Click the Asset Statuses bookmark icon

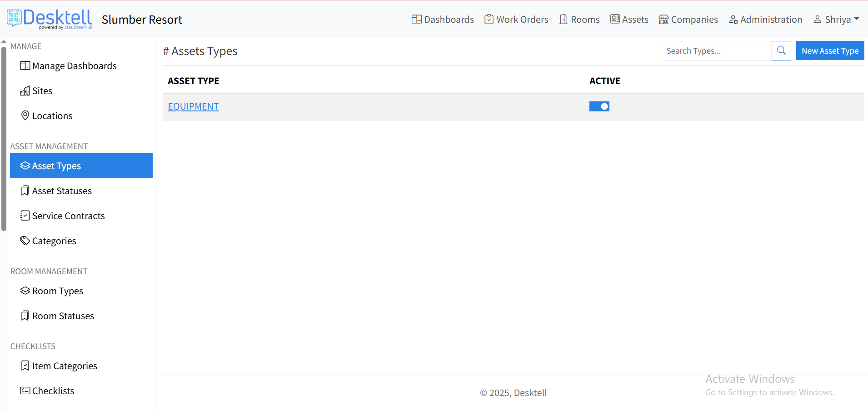pyautogui.click(x=25, y=191)
